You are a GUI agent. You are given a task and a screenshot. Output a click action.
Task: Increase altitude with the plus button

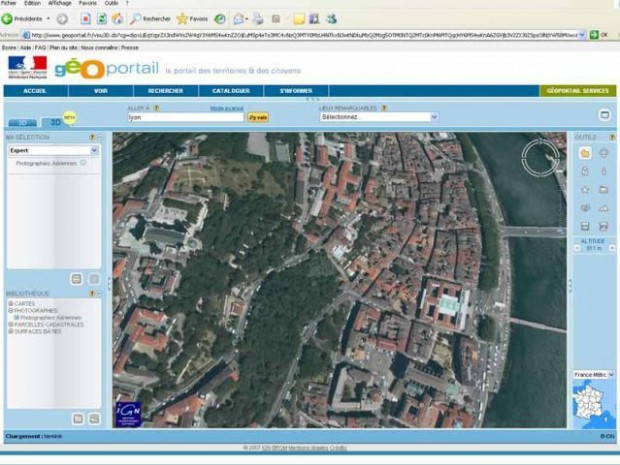point(612,248)
